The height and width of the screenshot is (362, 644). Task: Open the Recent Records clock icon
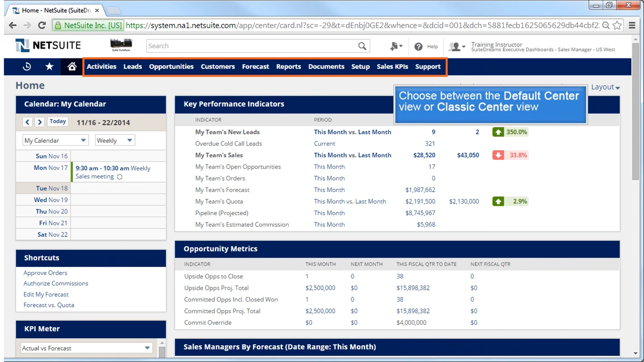(x=27, y=67)
